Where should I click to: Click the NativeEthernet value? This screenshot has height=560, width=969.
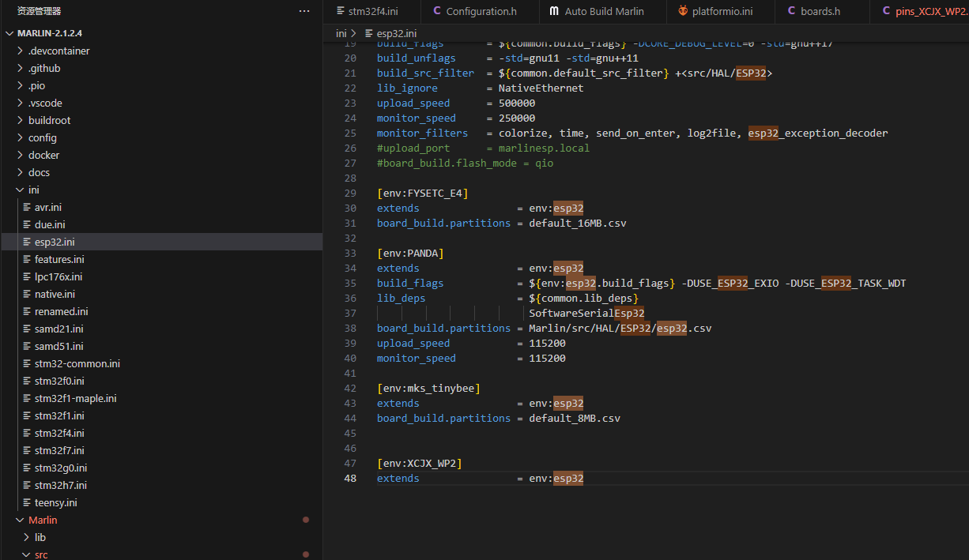pyautogui.click(x=541, y=88)
